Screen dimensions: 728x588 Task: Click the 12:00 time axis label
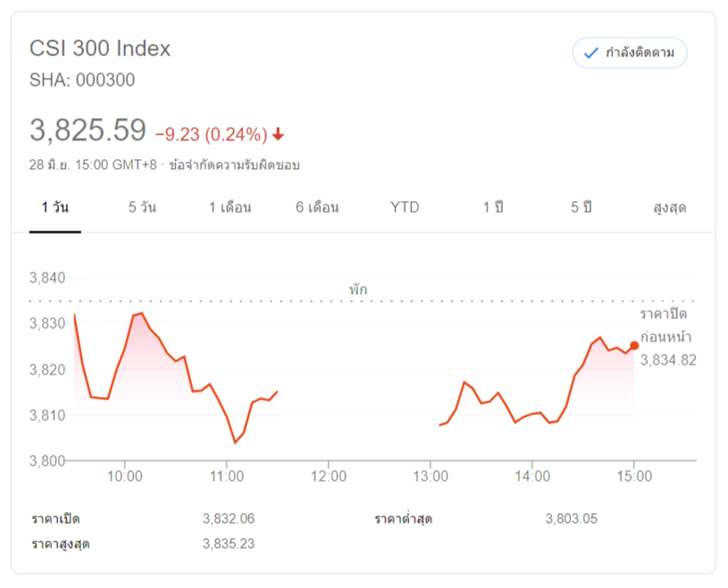point(329,476)
